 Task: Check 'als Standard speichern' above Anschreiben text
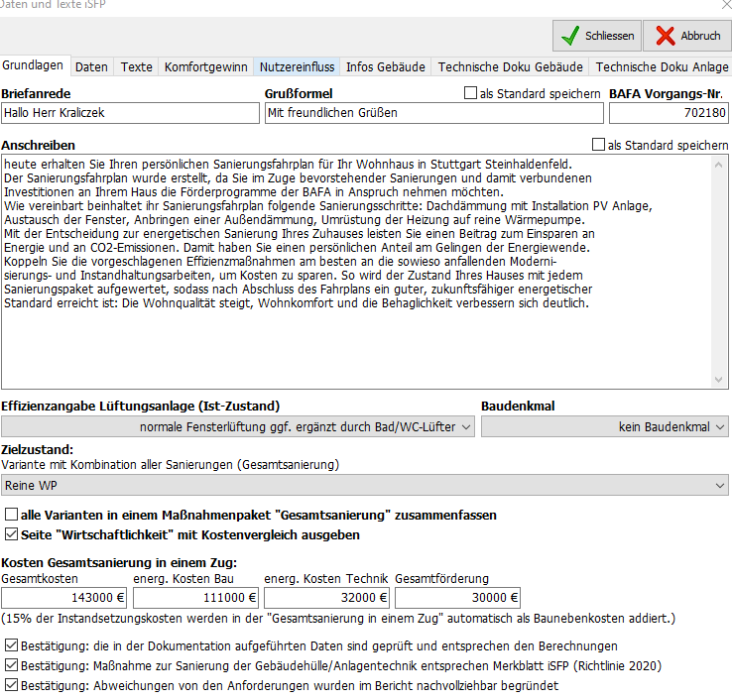(x=598, y=145)
